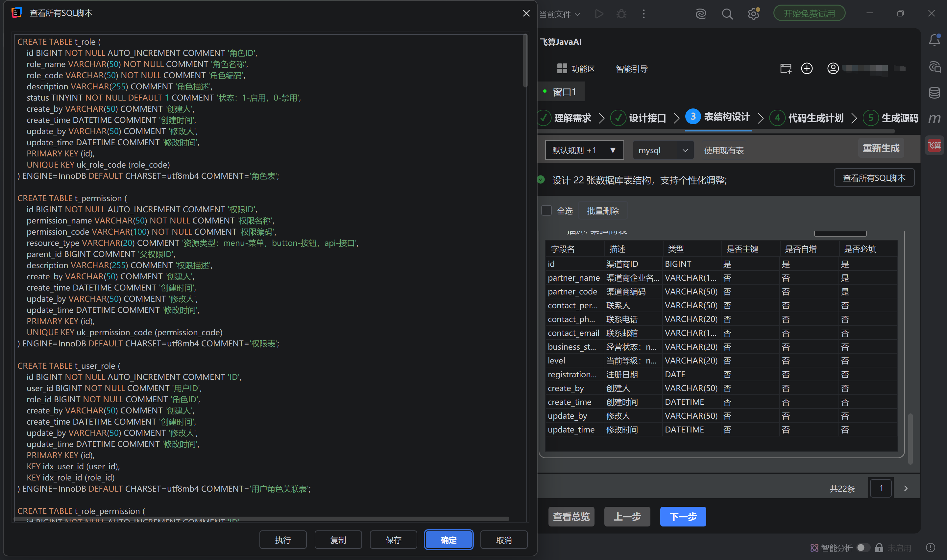Click 开始免费试用 button
The width and height of the screenshot is (947, 560).
coord(809,13)
